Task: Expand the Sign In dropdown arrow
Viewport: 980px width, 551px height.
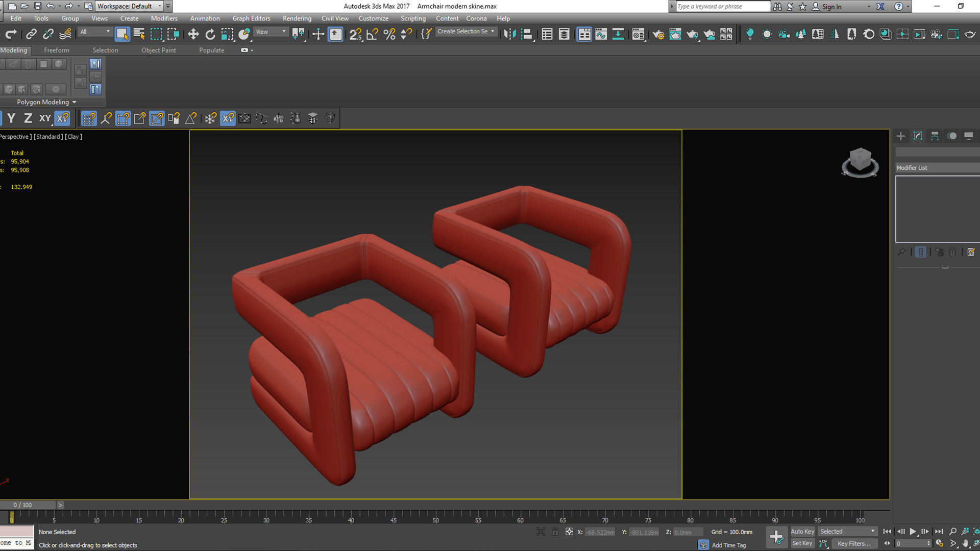Action: coord(869,7)
